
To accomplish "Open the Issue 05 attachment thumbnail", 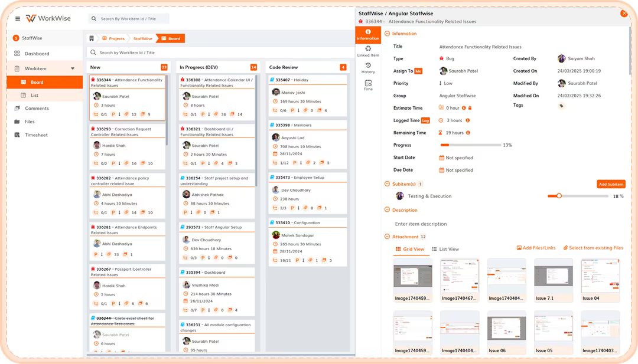I will click(x=554, y=333).
